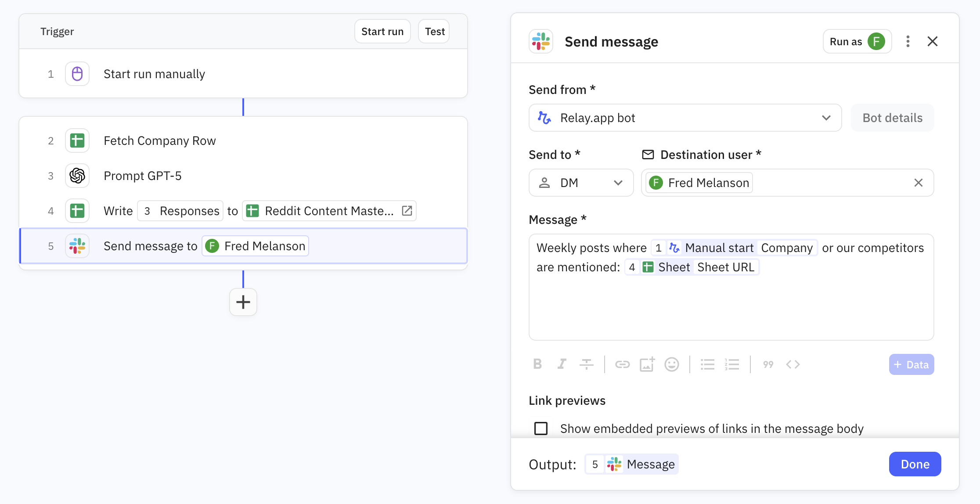
Task: Click the Italic formatting icon
Action: click(562, 364)
